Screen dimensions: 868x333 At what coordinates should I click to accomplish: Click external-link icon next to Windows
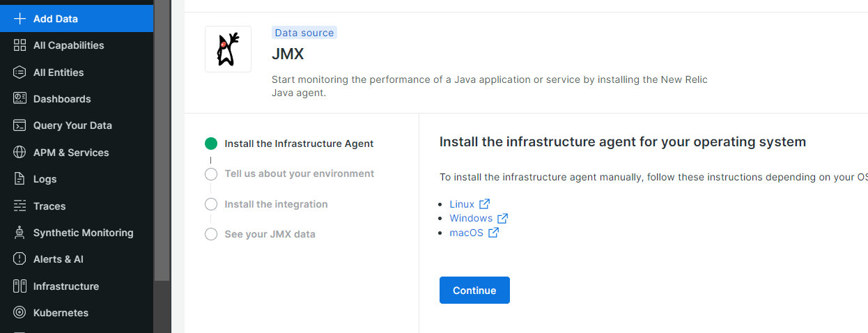[503, 218]
